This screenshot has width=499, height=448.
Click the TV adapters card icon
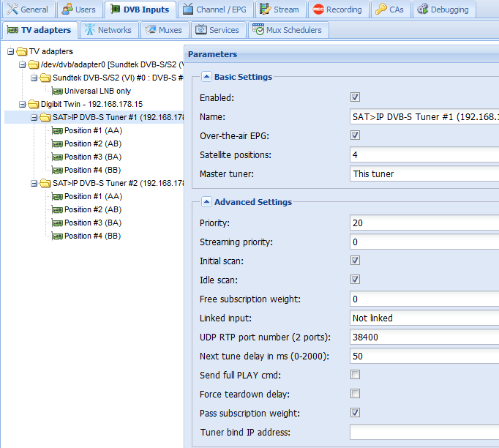click(x=12, y=30)
